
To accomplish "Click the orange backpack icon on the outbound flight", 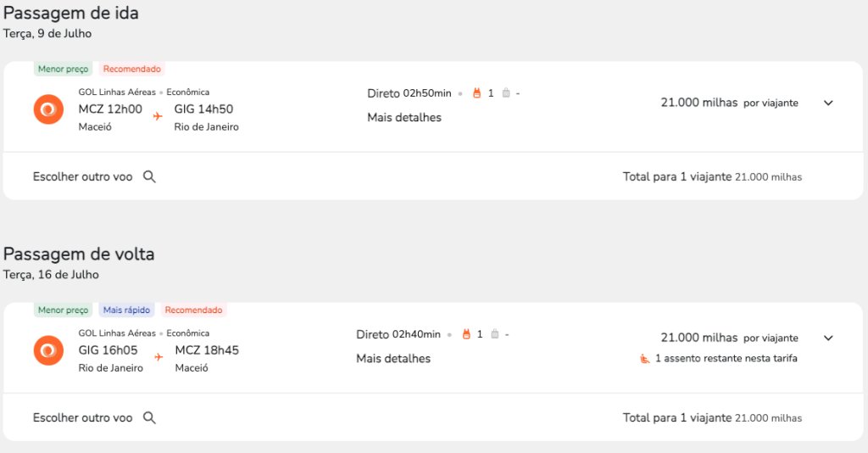I will click(476, 93).
